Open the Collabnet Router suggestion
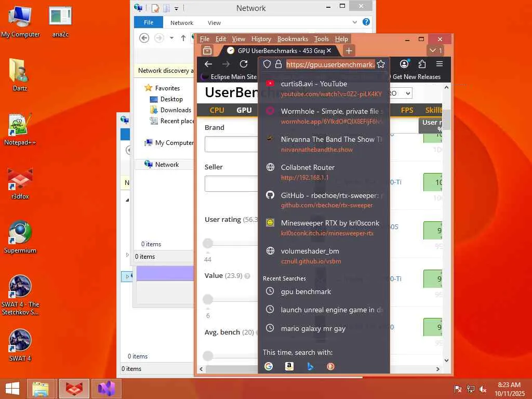The image size is (532, 399). click(x=324, y=172)
